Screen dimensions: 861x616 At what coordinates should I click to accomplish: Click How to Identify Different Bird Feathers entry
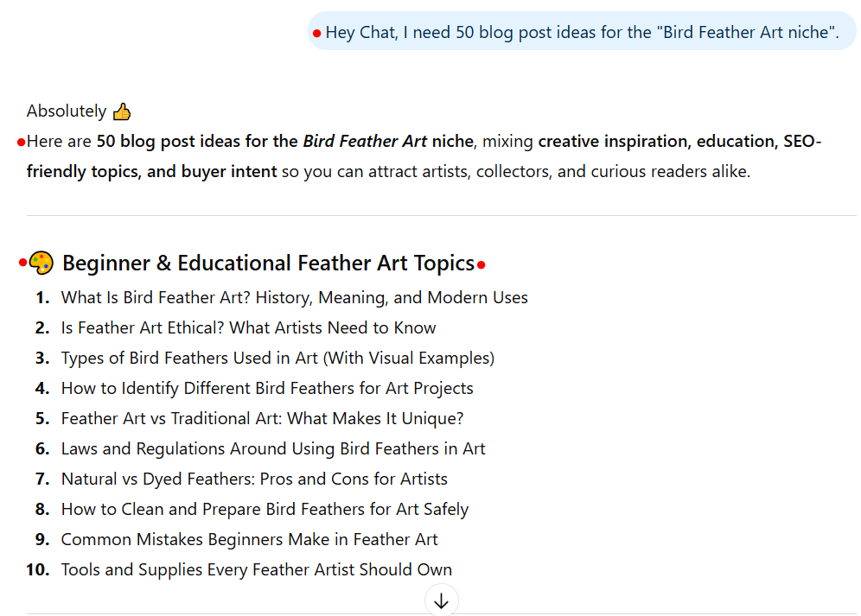[x=266, y=388]
